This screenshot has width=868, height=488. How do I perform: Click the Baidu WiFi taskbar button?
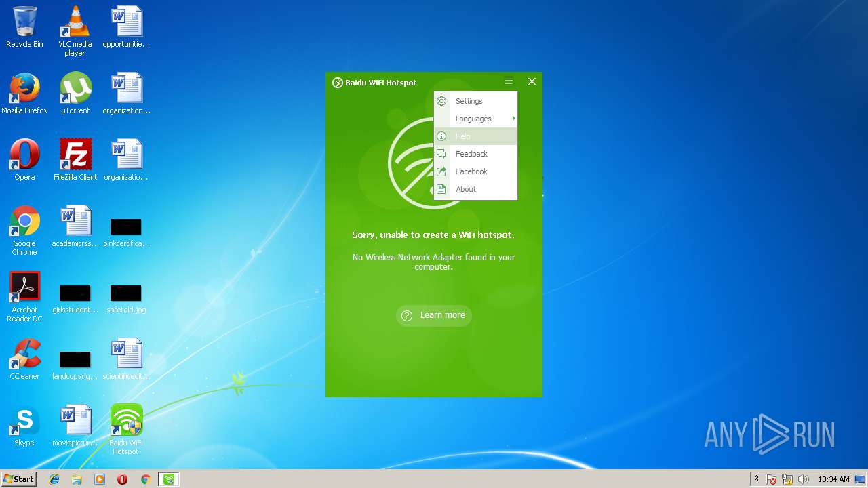click(169, 479)
